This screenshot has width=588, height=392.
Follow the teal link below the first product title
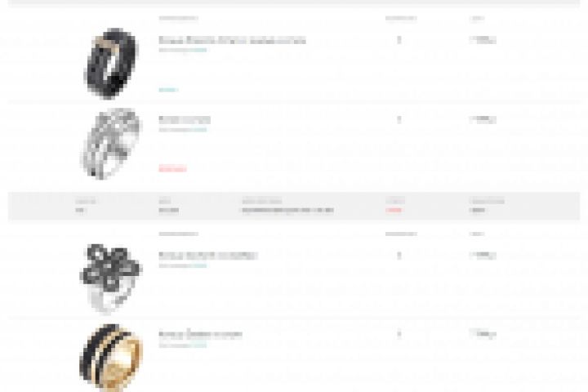tap(199, 50)
